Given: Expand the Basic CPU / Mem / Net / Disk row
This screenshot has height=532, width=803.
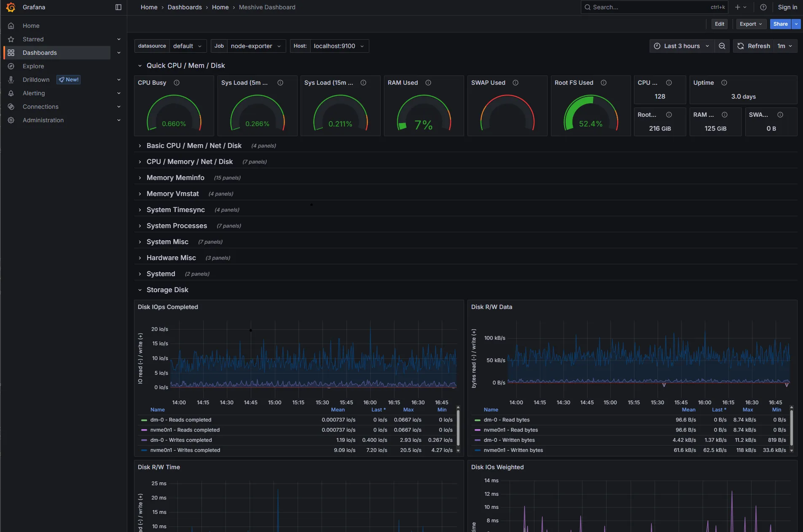Looking at the screenshot, I should click(x=194, y=145).
